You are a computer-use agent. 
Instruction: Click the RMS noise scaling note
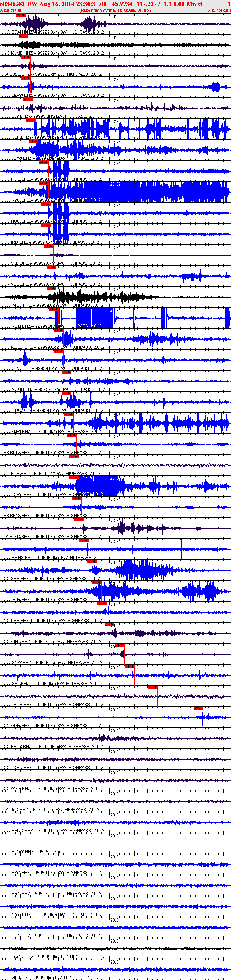(115, 10)
